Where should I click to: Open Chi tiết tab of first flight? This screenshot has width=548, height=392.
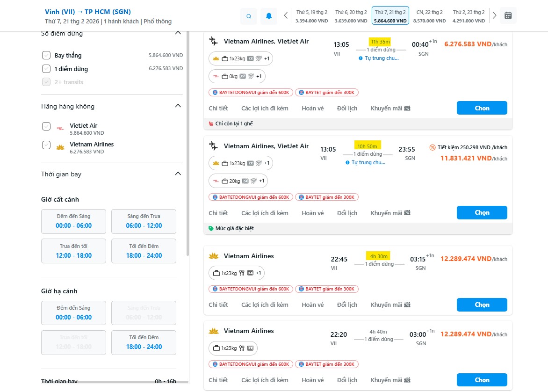(x=218, y=109)
